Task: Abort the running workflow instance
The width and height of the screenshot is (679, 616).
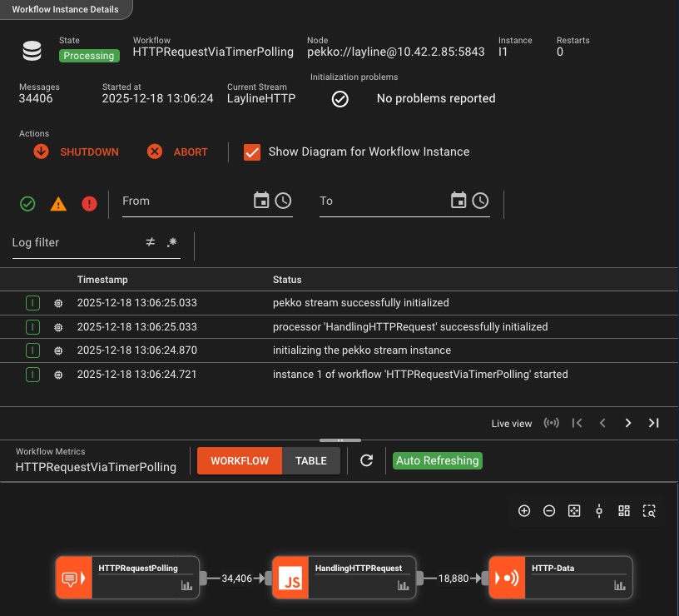Action: pyautogui.click(x=177, y=152)
